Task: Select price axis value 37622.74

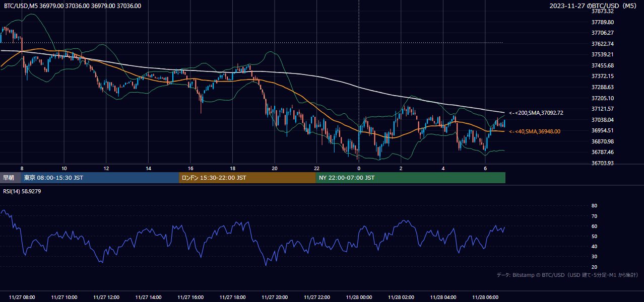Action: click(x=603, y=44)
